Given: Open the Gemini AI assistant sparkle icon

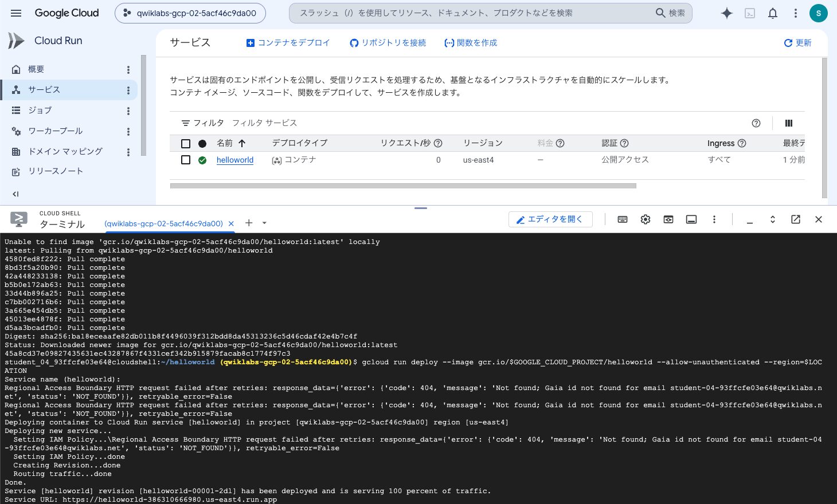Looking at the screenshot, I should 726,13.
